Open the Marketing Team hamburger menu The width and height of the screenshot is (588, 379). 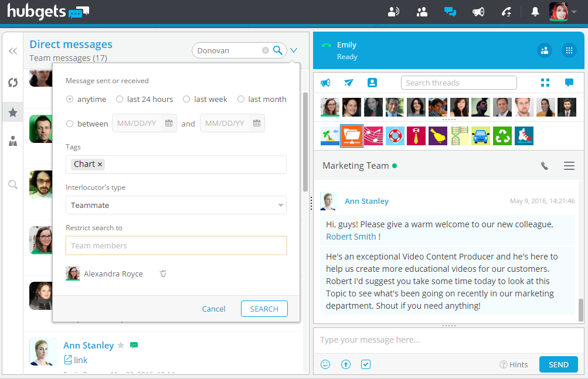[569, 166]
